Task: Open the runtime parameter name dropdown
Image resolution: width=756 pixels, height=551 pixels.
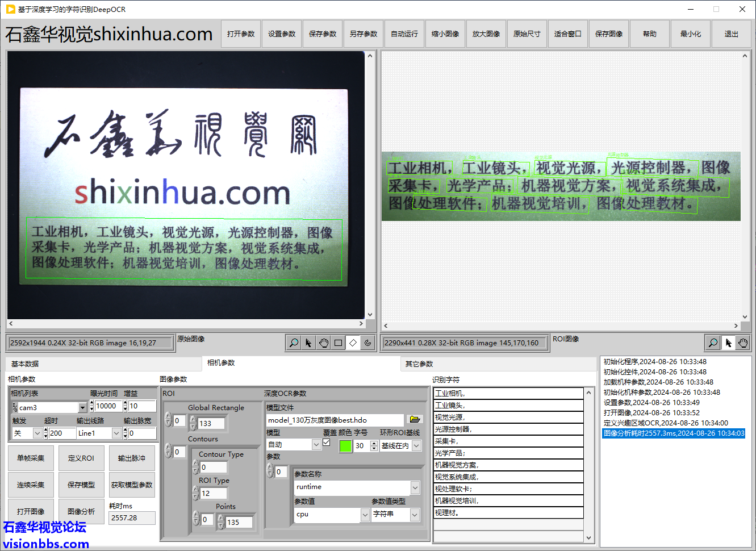Action: [x=415, y=487]
